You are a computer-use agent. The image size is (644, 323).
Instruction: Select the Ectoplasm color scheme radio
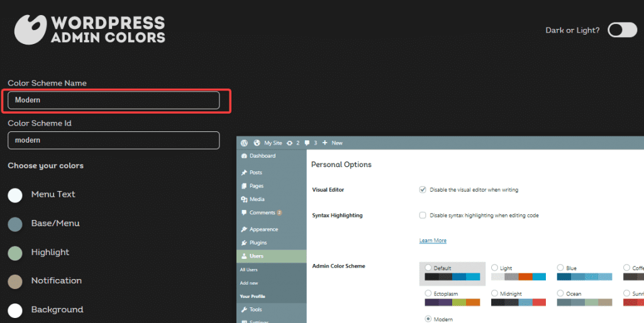click(x=428, y=293)
